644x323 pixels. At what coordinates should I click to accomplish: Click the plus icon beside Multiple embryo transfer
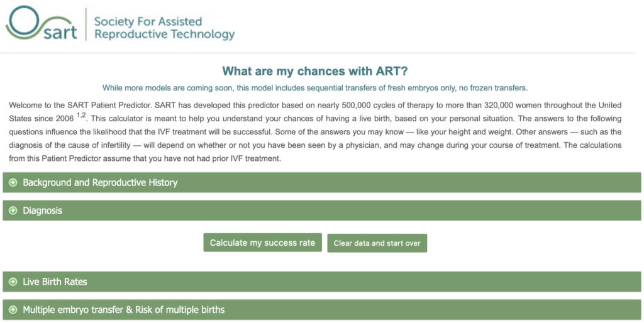(13, 309)
